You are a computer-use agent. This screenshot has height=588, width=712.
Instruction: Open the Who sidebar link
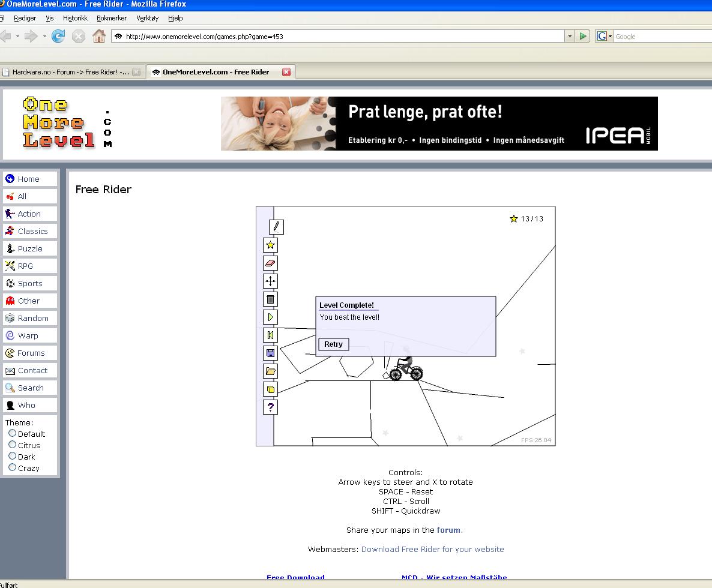coord(30,405)
